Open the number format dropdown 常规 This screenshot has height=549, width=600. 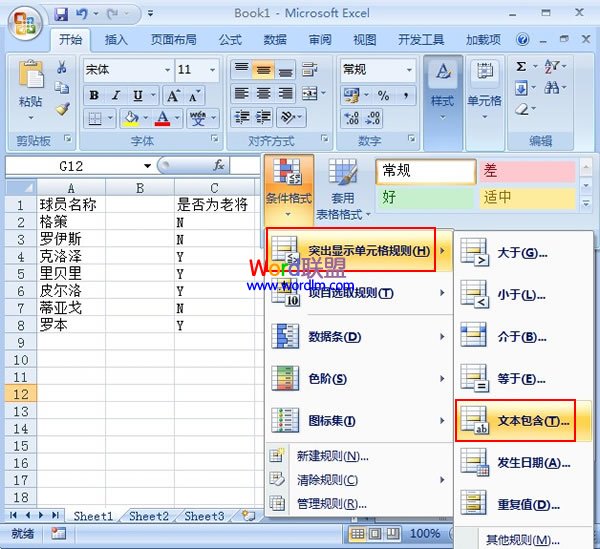[x=409, y=70]
